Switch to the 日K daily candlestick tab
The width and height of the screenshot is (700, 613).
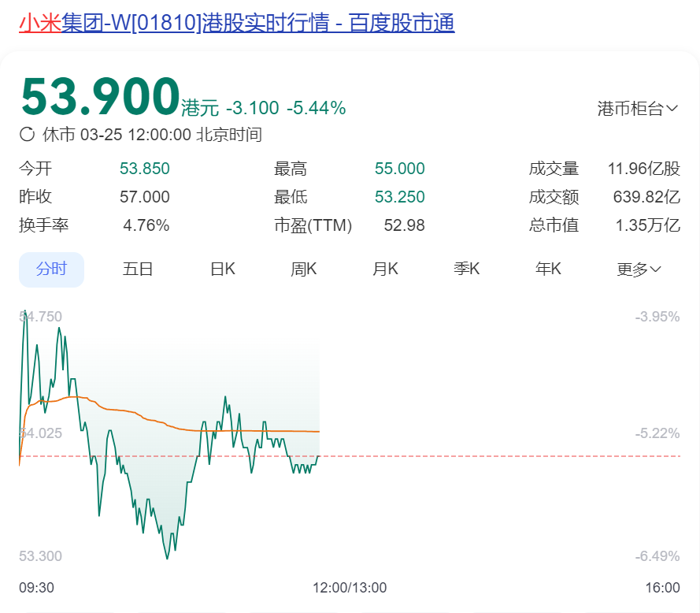222,269
